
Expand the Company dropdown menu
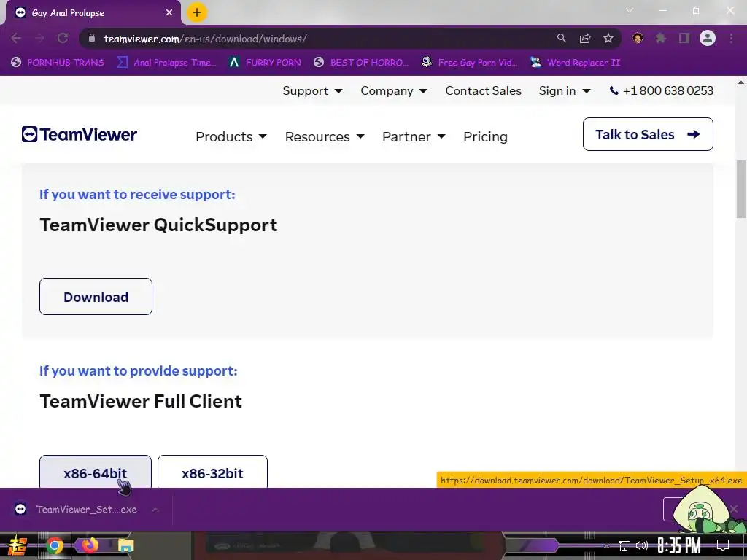[x=393, y=90]
